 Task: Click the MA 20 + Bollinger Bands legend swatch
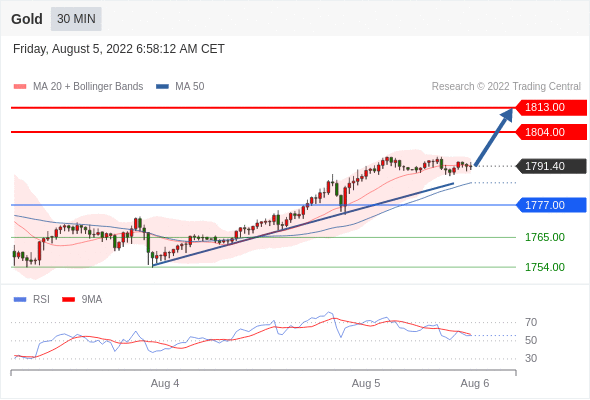click(20, 87)
